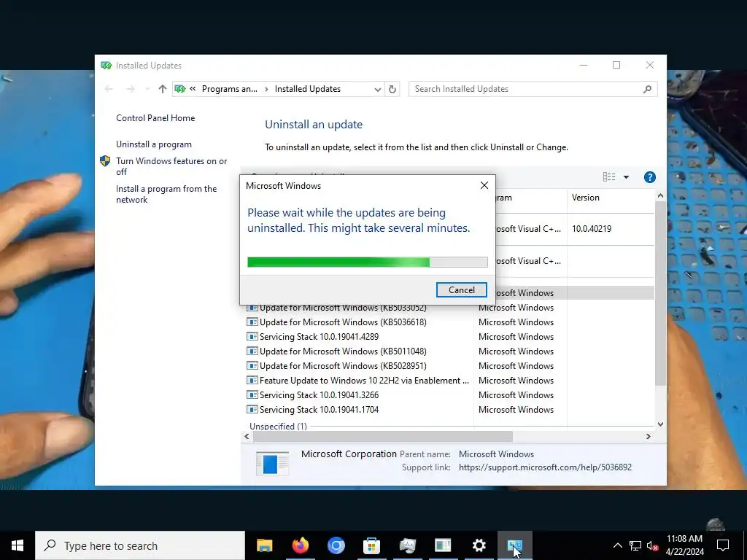
Task: Open the blue help button
Action: [x=649, y=177]
